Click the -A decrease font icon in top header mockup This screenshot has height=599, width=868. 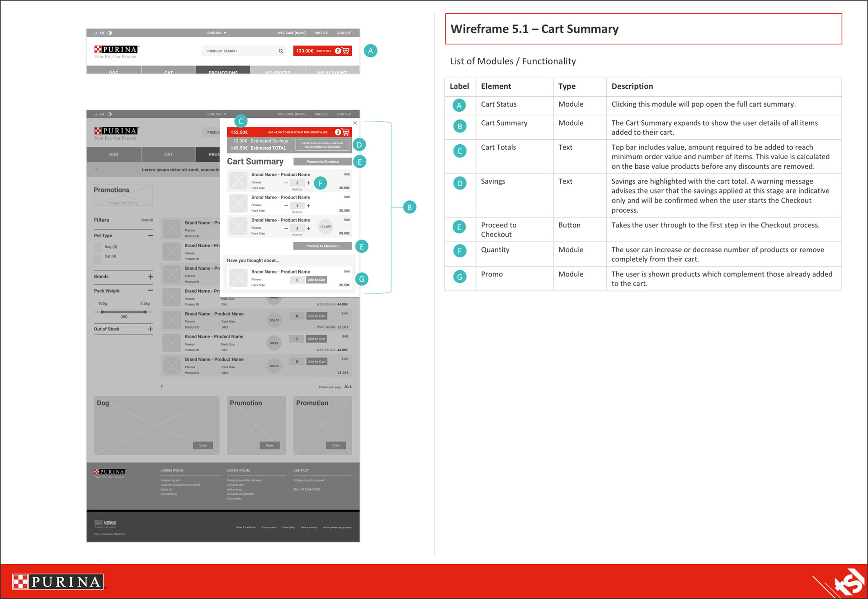click(x=96, y=33)
